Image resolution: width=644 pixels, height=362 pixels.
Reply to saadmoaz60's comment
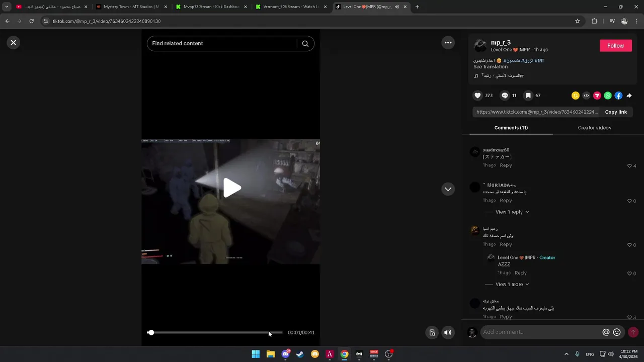[506, 165]
